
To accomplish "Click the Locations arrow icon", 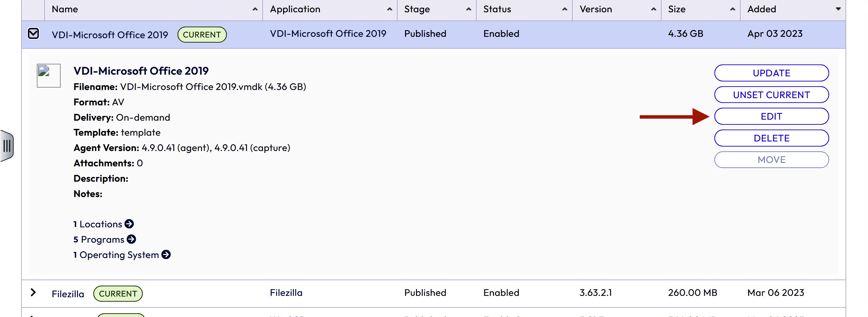I will (x=129, y=224).
